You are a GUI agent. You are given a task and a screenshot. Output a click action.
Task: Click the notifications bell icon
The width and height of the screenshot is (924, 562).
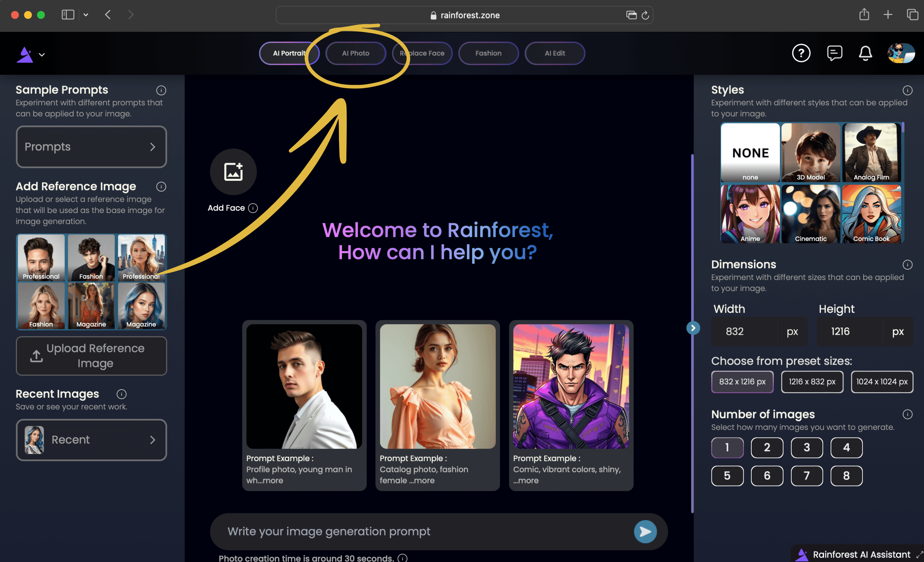pyautogui.click(x=865, y=53)
